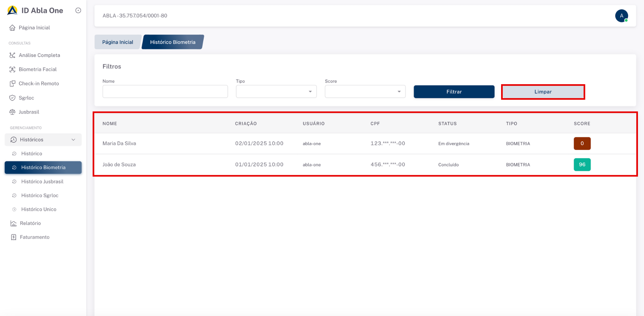The width and height of the screenshot is (644, 316).
Task: Click the Sgrloc shield icon
Action: [12, 98]
